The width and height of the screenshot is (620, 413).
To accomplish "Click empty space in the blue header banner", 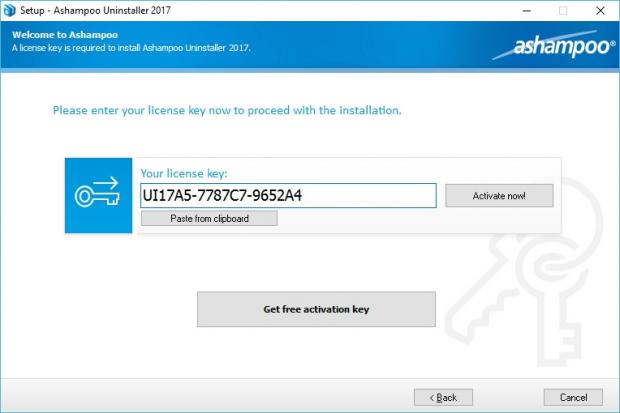I will coord(380,45).
